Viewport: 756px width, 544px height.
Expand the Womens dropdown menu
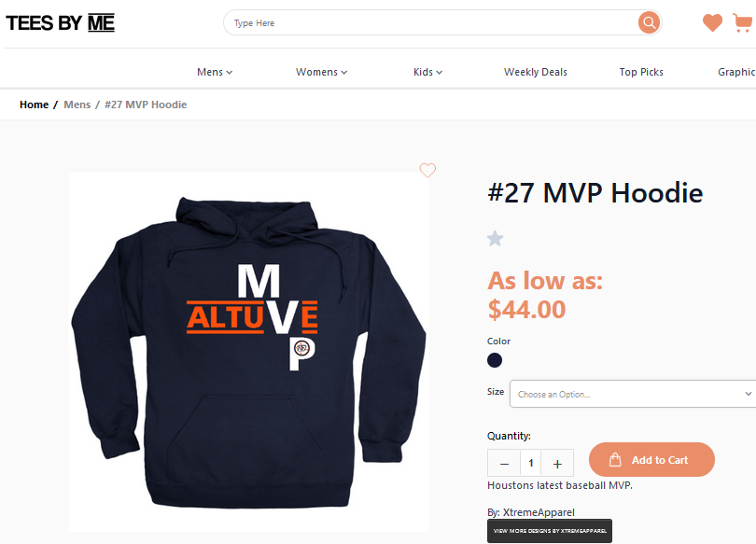pyautogui.click(x=321, y=72)
